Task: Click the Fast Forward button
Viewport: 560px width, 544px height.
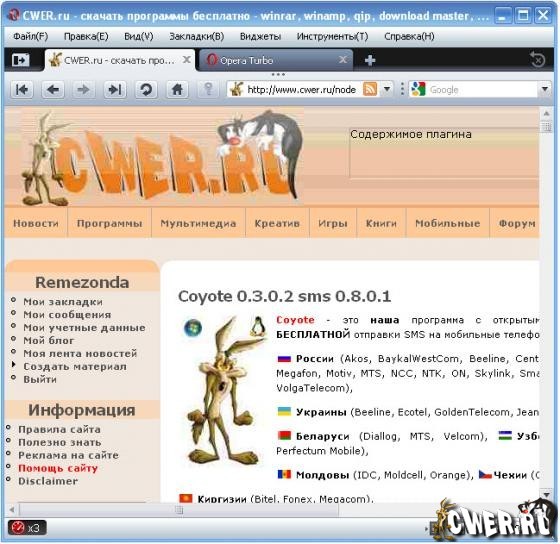Action: (x=115, y=89)
